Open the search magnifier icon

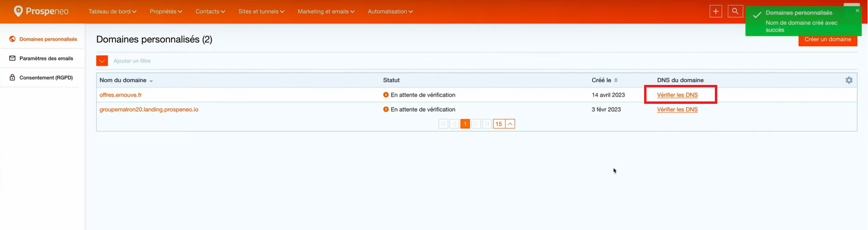coord(735,11)
